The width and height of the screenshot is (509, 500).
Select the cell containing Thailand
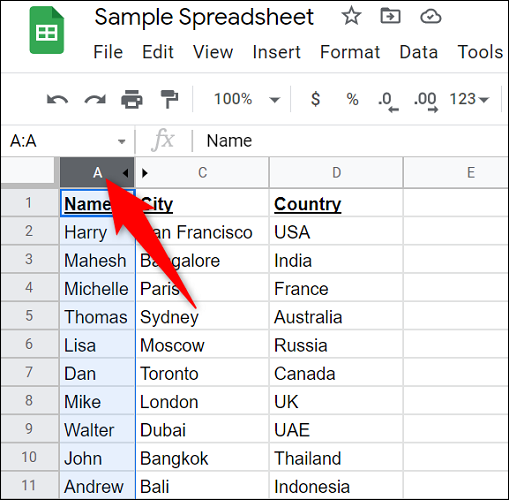336,457
